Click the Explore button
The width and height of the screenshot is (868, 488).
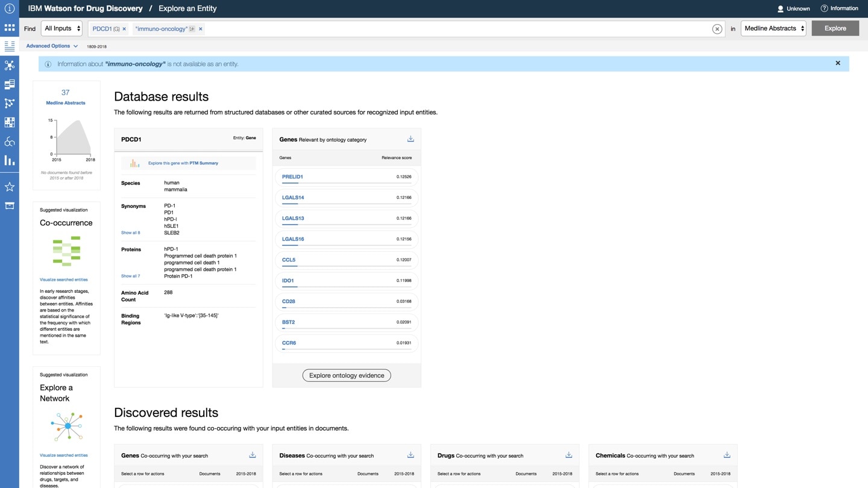(x=835, y=28)
